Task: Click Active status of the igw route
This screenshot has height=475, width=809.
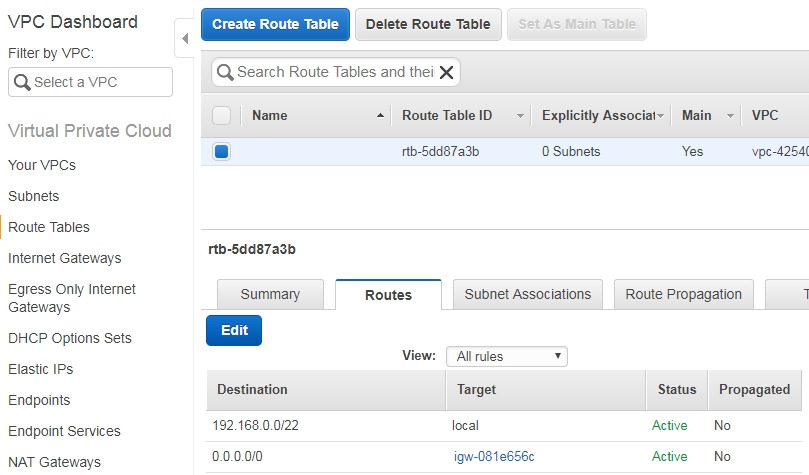Action: 669,456
